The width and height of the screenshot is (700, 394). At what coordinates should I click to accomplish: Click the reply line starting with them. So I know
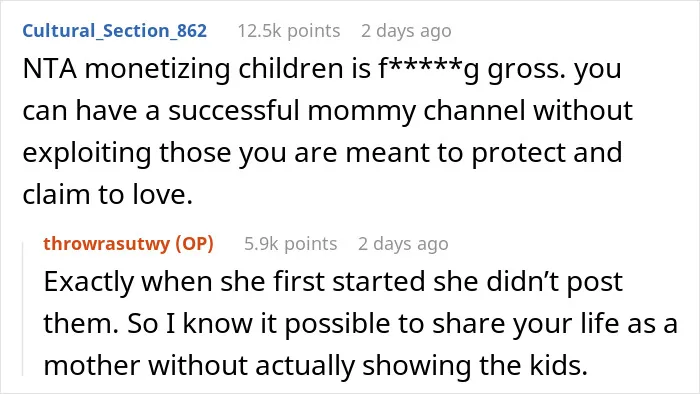[x=361, y=324]
